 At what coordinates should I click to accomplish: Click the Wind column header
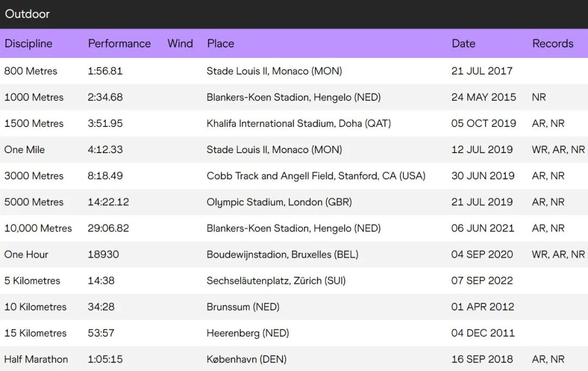(180, 44)
